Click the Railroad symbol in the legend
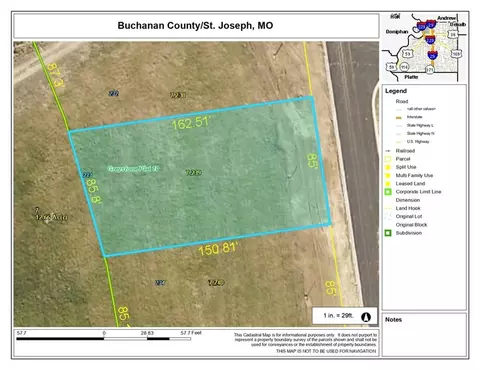Screen dimensions: 480x370 click(388, 151)
